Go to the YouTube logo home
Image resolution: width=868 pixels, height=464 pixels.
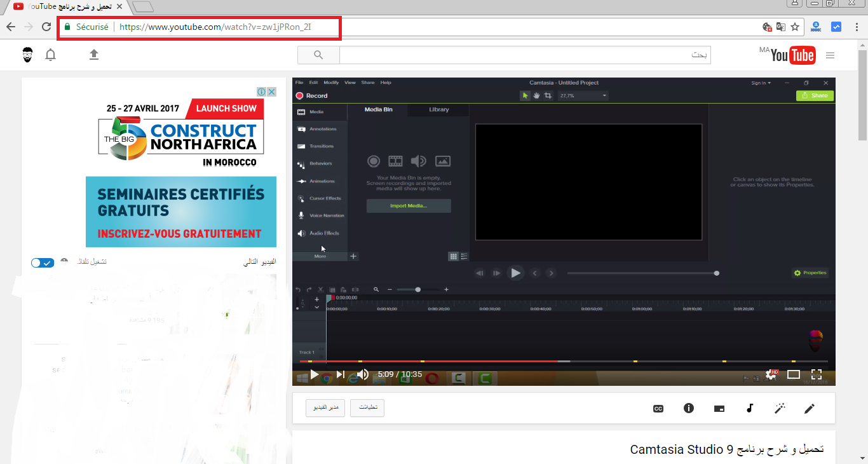click(x=792, y=56)
